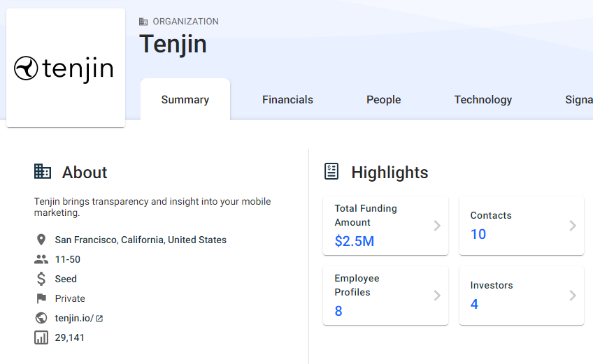
Task: Click the bar chart rank icon
Action: coord(41,337)
